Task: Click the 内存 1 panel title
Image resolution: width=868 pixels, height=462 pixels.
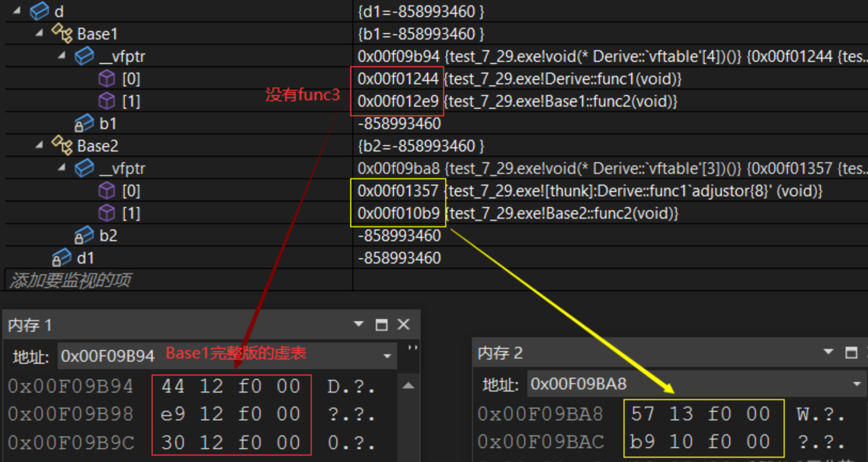Action: [x=29, y=325]
